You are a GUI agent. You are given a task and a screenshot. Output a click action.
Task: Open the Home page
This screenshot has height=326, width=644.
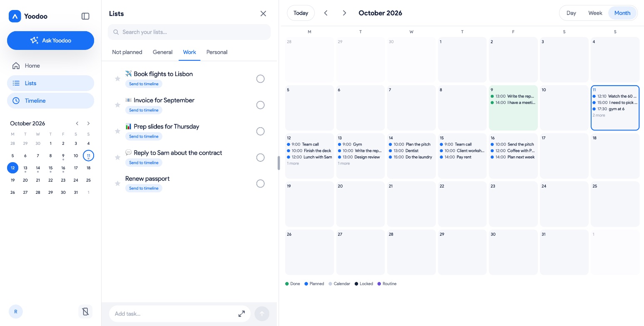(x=50, y=66)
